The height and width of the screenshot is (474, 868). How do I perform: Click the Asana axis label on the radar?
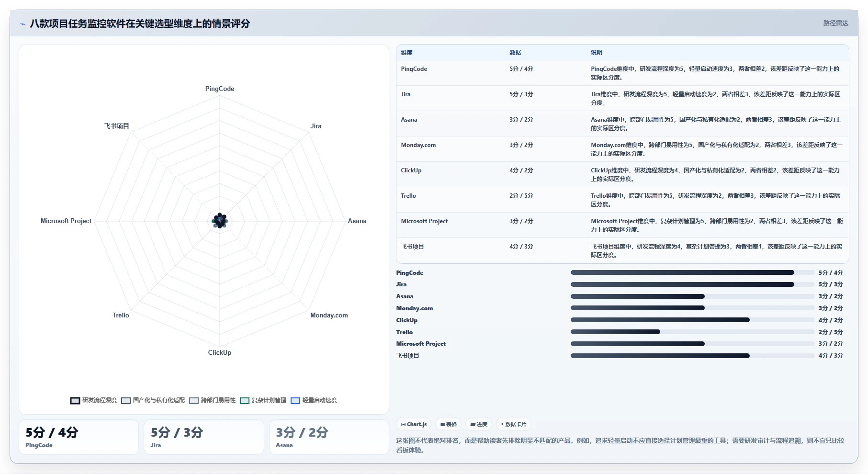click(x=357, y=221)
